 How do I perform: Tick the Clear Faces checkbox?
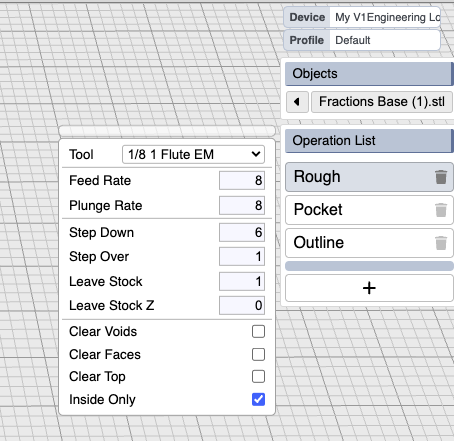(x=258, y=354)
